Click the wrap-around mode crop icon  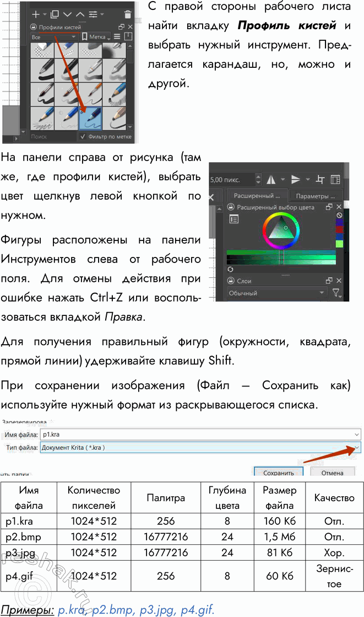(320, 180)
